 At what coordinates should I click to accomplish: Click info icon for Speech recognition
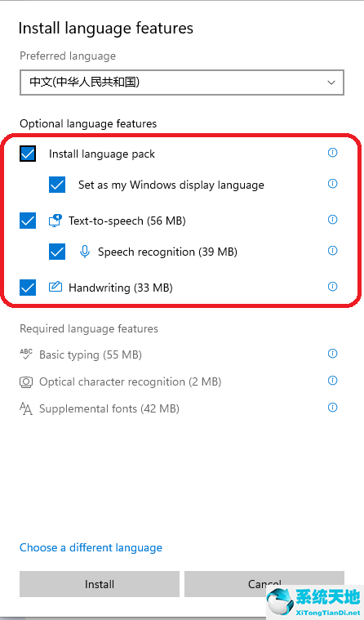click(333, 250)
